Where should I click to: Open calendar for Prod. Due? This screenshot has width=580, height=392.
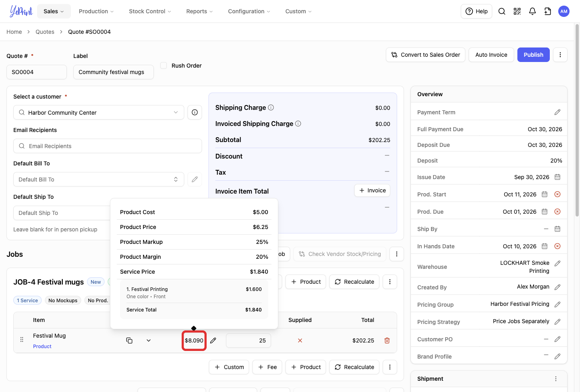click(545, 212)
